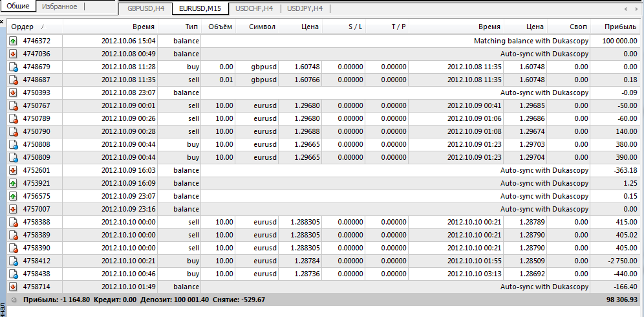Sort by the Тип column header
This screenshot has width=644, height=317.
[x=180, y=27]
